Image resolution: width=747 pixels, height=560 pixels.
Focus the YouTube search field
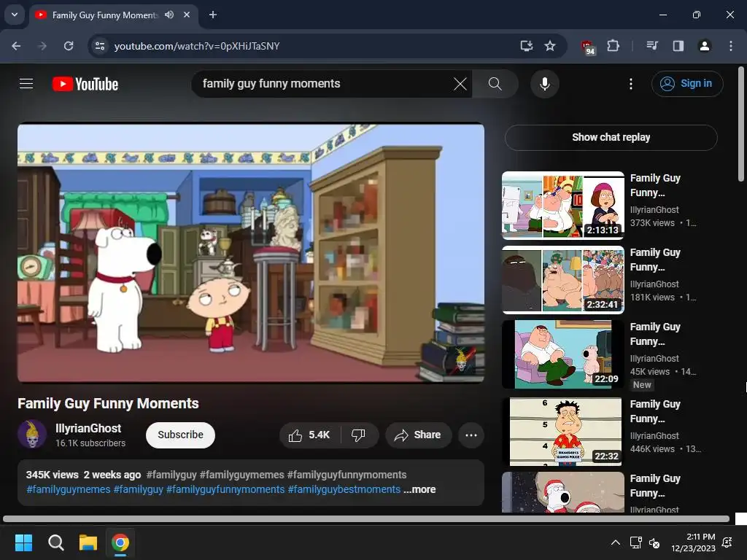[324, 84]
